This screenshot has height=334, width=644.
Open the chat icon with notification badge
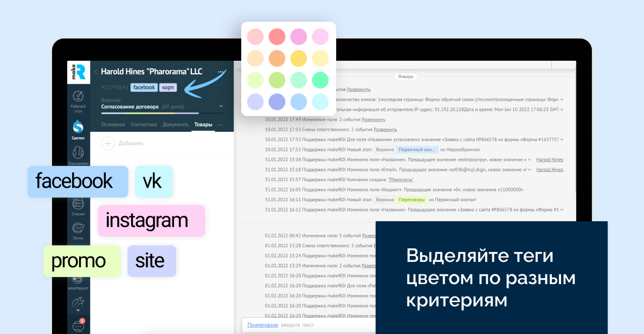tap(79, 325)
